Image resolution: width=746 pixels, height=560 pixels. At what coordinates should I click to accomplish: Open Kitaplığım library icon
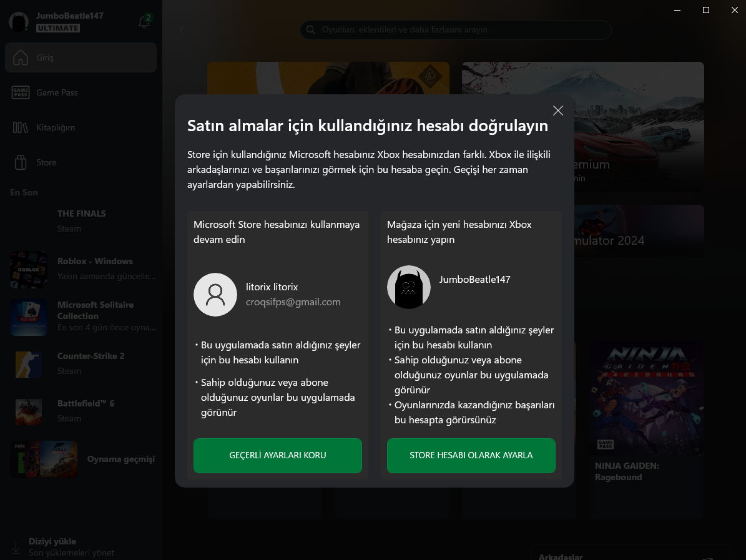tap(21, 127)
